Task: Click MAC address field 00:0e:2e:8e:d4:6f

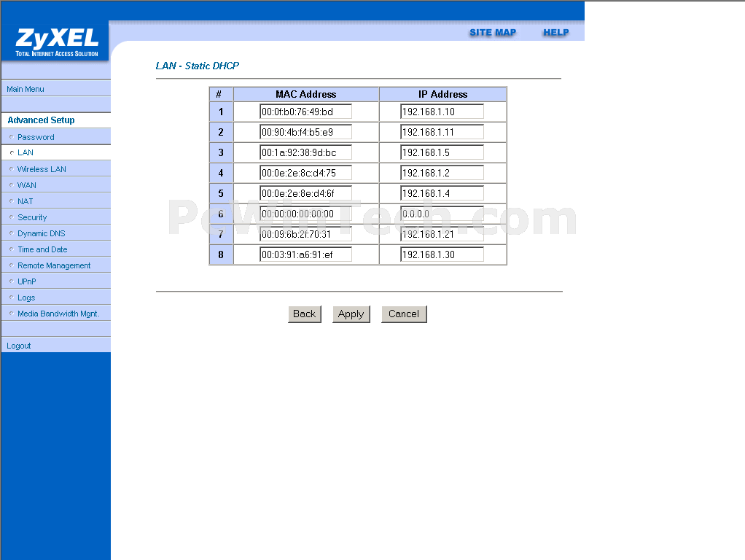Action: click(x=306, y=193)
